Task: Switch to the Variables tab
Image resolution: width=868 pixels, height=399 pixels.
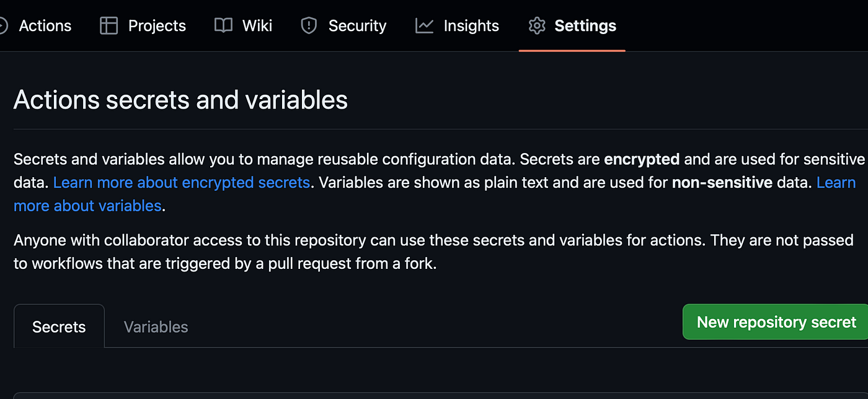Action: pyautogui.click(x=156, y=327)
